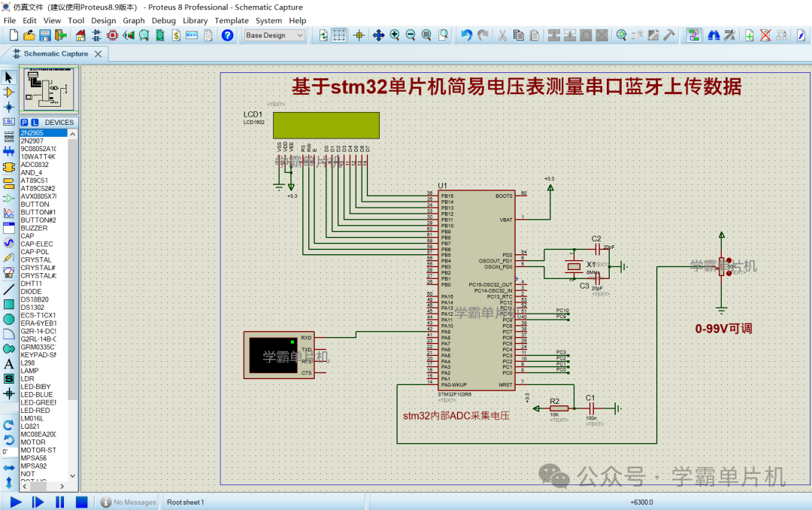The image size is (812, 510).
Task: Click the pan/center view arrows icon
Action: pyautogui.click(x=378, y=35)
